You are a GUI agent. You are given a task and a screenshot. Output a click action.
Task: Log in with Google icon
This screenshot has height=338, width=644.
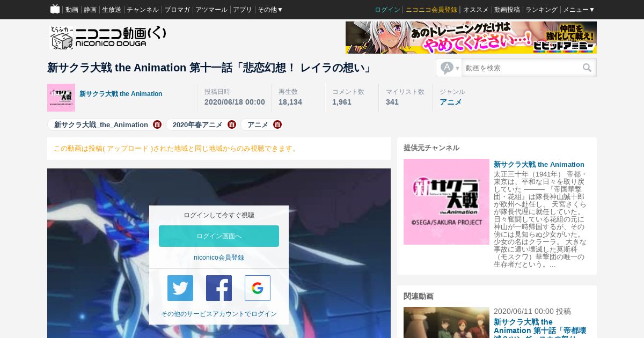click(258, 288)
